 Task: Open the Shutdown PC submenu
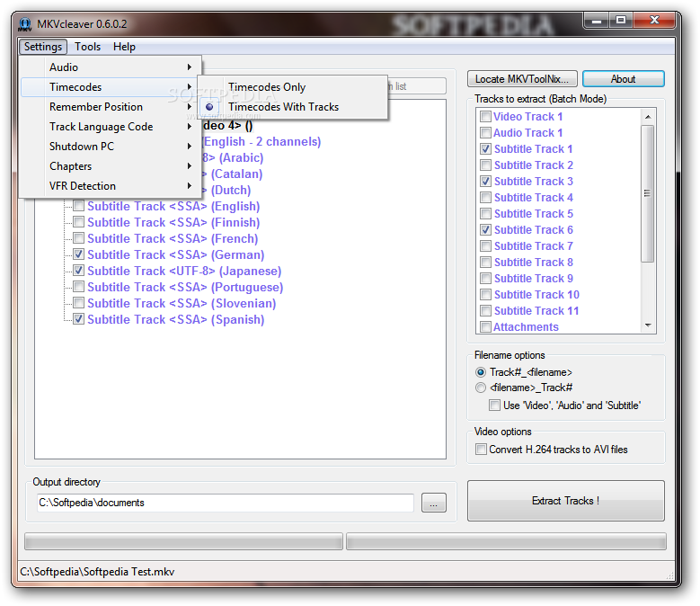pos(111,146)
